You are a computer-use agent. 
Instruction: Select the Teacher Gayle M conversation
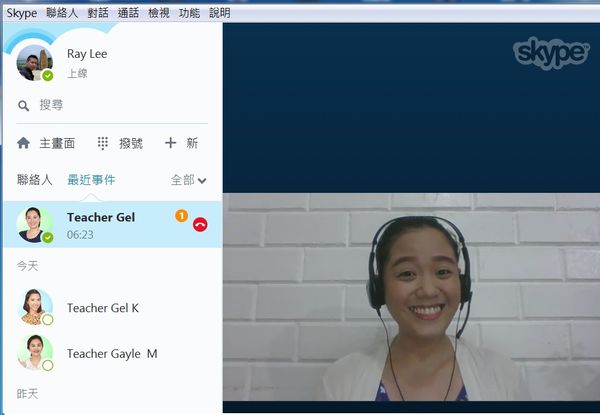111,353
